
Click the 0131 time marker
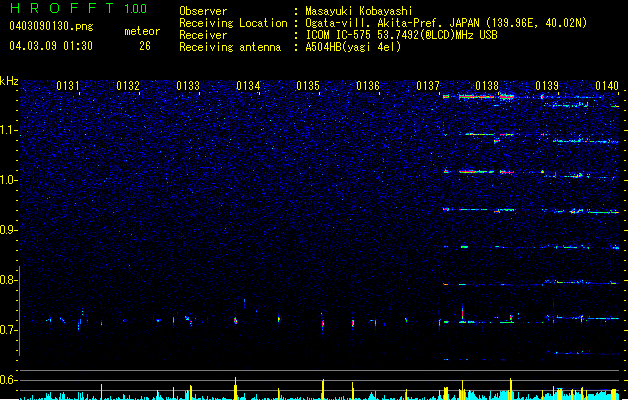point(68,86)
